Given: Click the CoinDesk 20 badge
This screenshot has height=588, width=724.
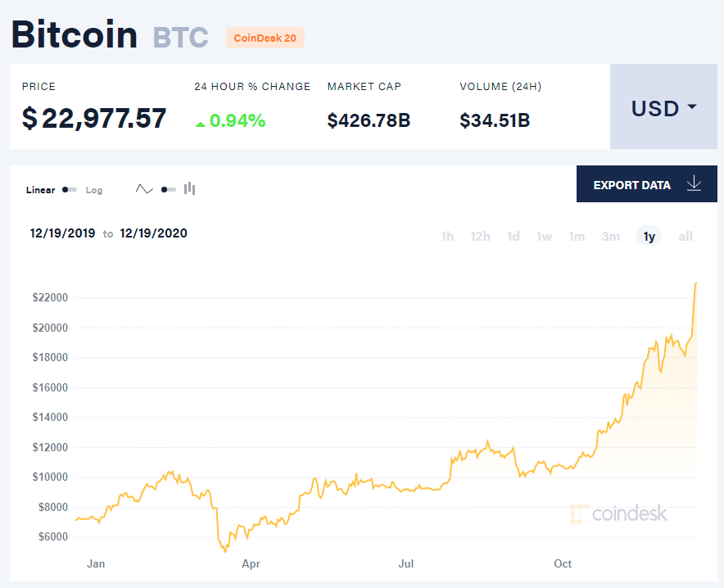Looking at the screenshot, I should pos(265,38).
